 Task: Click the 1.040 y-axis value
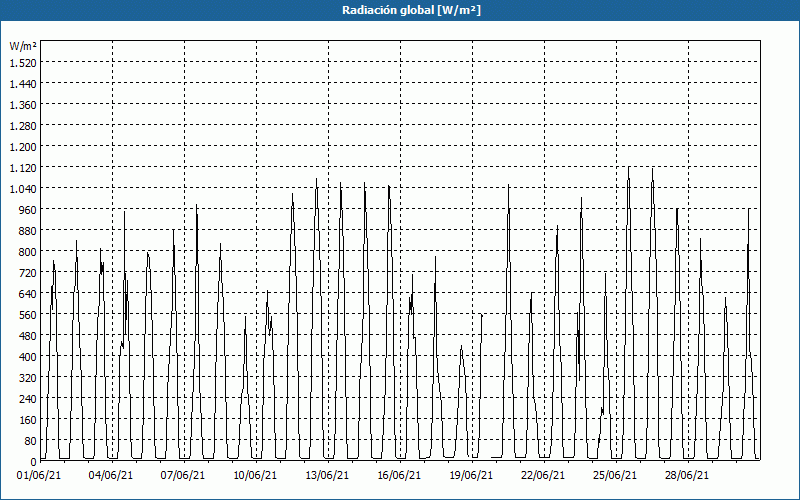pos(23,189)
